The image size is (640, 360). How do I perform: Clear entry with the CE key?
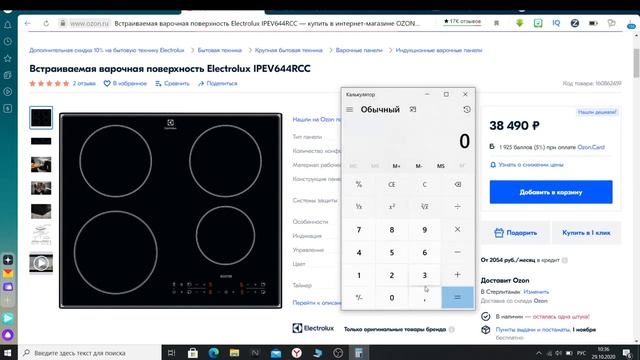click(391, 184)
